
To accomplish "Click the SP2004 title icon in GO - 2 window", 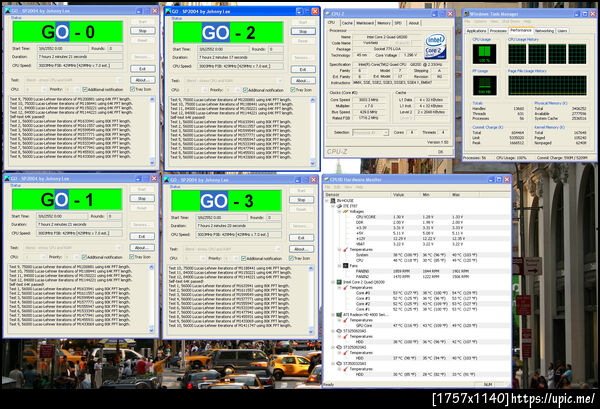I will click(167, 11).
